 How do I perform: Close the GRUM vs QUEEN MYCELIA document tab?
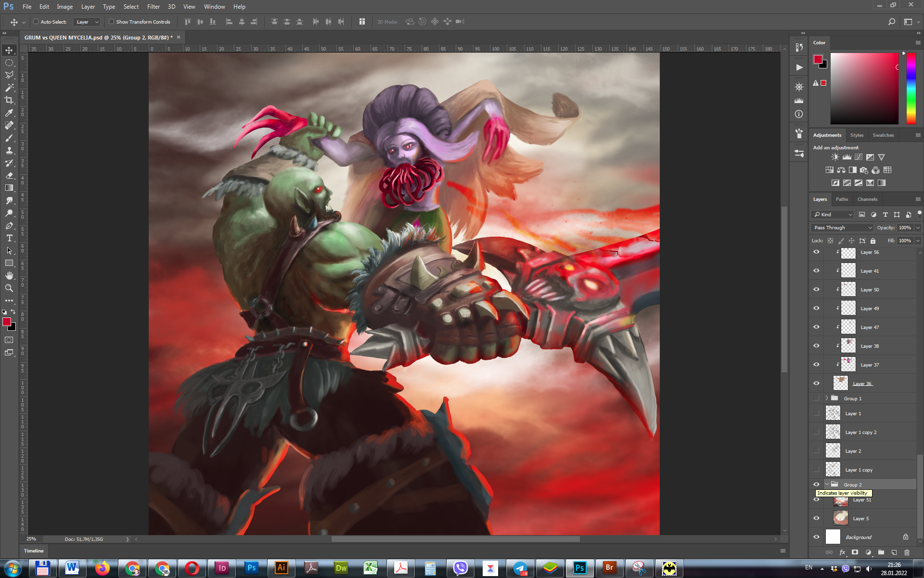179,37
